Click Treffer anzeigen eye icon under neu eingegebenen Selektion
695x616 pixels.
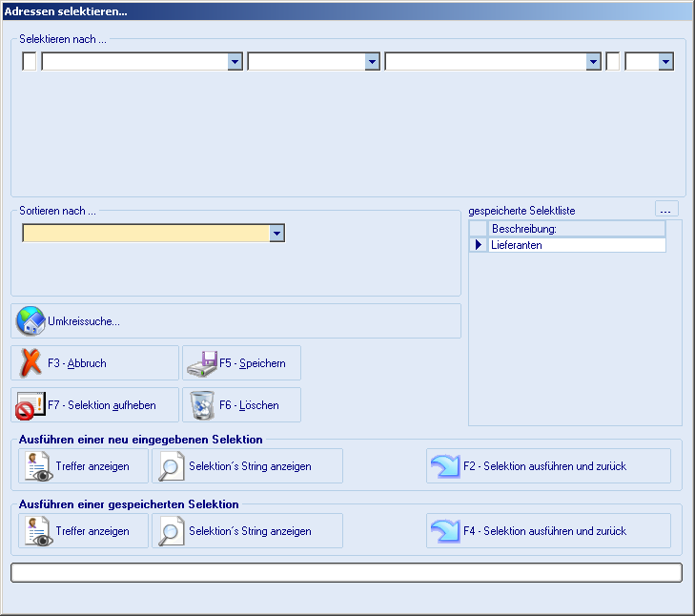click(x=38, y=466)
